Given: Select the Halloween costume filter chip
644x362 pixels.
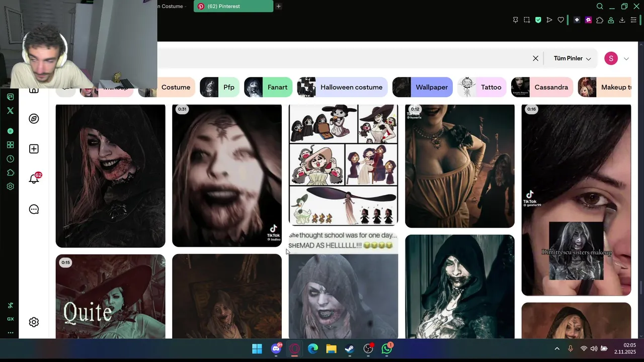Looking at the screenshot, I should tap(342, 87).
